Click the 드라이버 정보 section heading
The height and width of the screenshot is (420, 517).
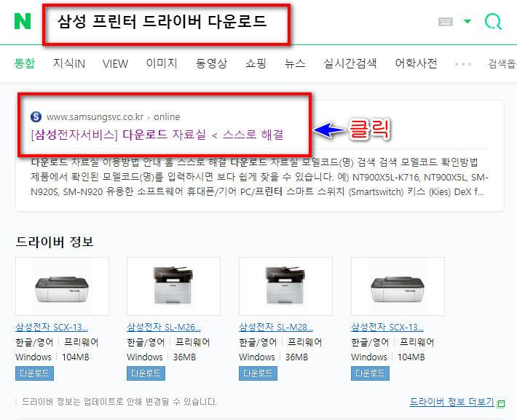tap(55, 242)
